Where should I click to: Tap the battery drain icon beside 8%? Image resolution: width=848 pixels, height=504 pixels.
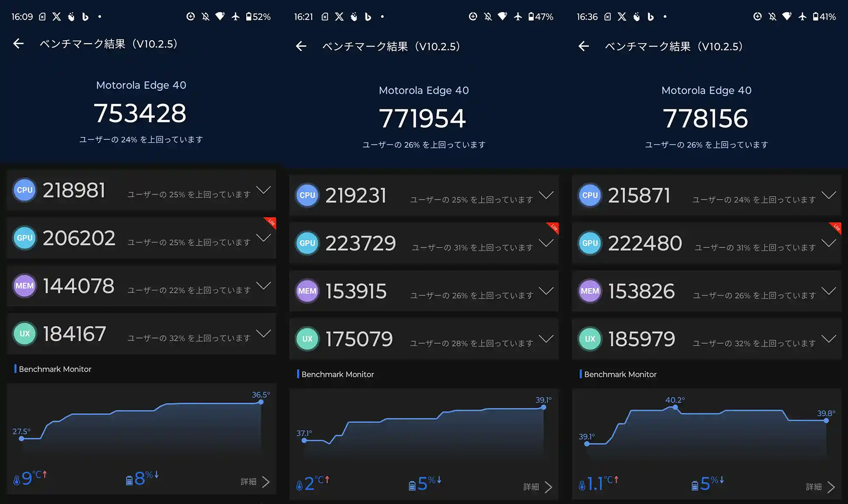[x=129, y=480]
